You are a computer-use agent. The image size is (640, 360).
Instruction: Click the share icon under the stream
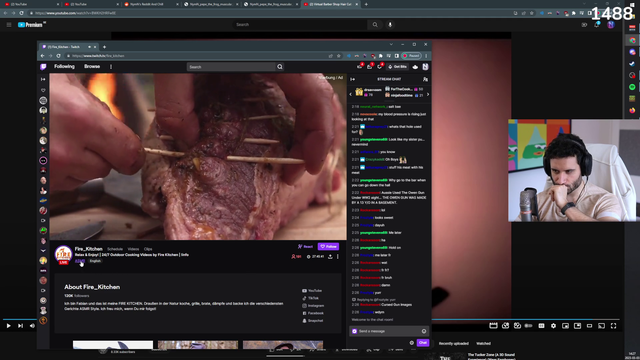click(330, 257)
